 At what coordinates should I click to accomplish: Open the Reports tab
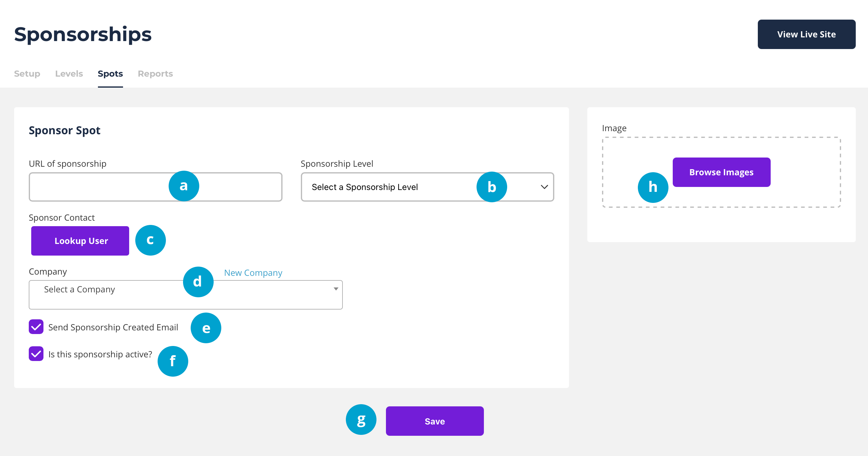(155, 74)
